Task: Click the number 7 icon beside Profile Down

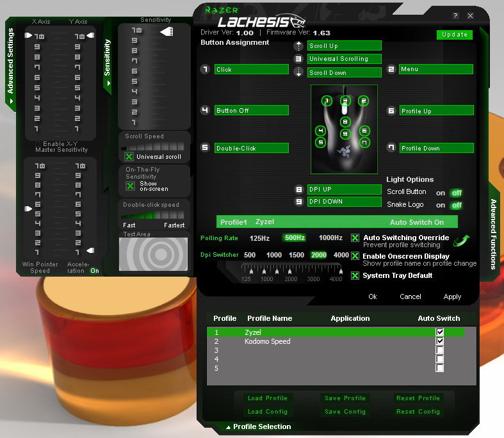Action: tap(391, 147)
